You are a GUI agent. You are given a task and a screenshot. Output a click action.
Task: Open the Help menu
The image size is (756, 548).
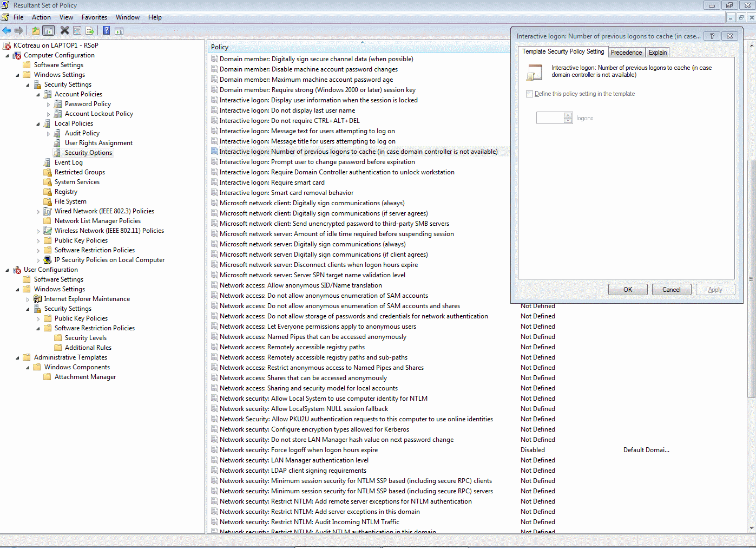pyautogui.click(x=155, y=17)
